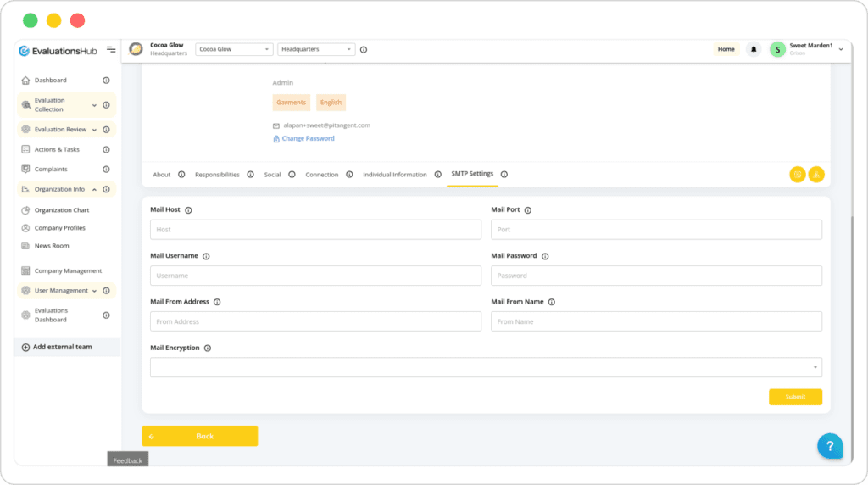Screen dimensions: 868x485
Task: Click info icon next to Responsibilities tab
Action: [250, 175]
